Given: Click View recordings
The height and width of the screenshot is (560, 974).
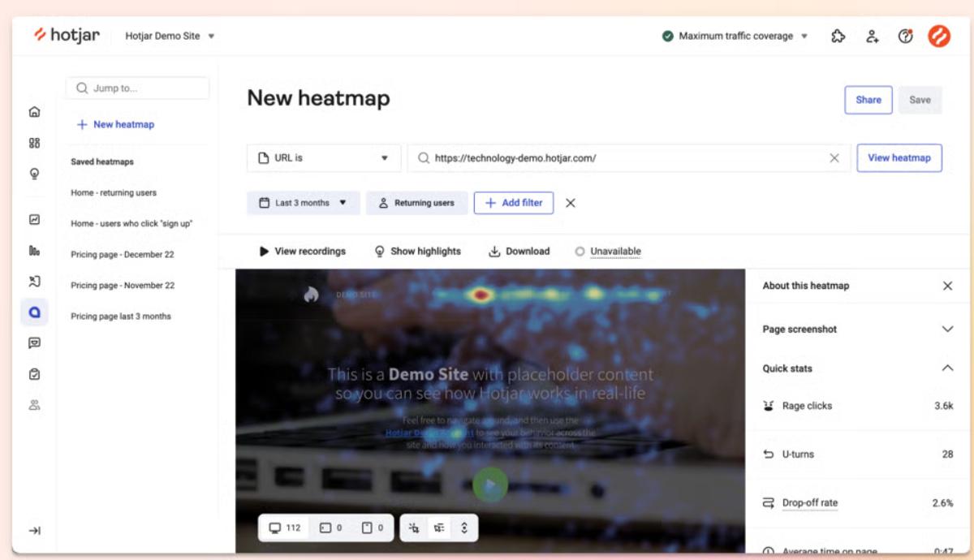Looking at the screenshot, I should pyautogui.click(x=302, y=252).
